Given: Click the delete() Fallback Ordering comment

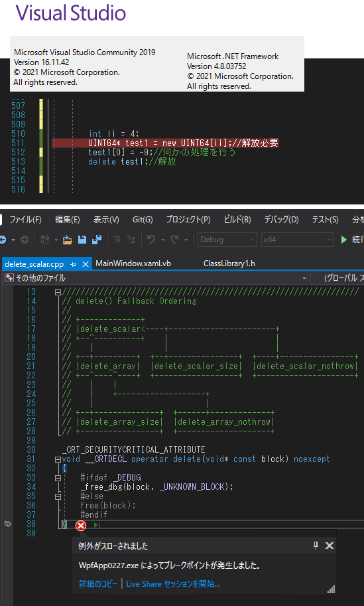Looking at the screenshot, I should tap(136, 301).
